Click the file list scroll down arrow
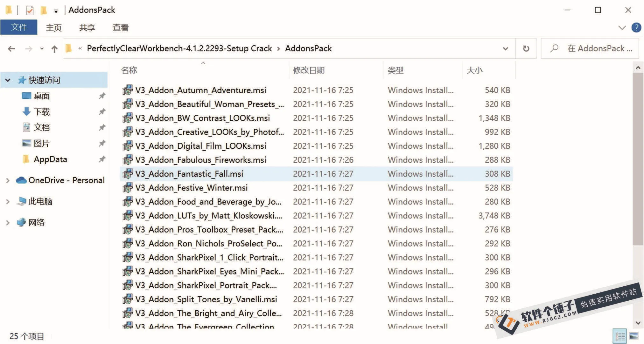 tap(638, 323)
